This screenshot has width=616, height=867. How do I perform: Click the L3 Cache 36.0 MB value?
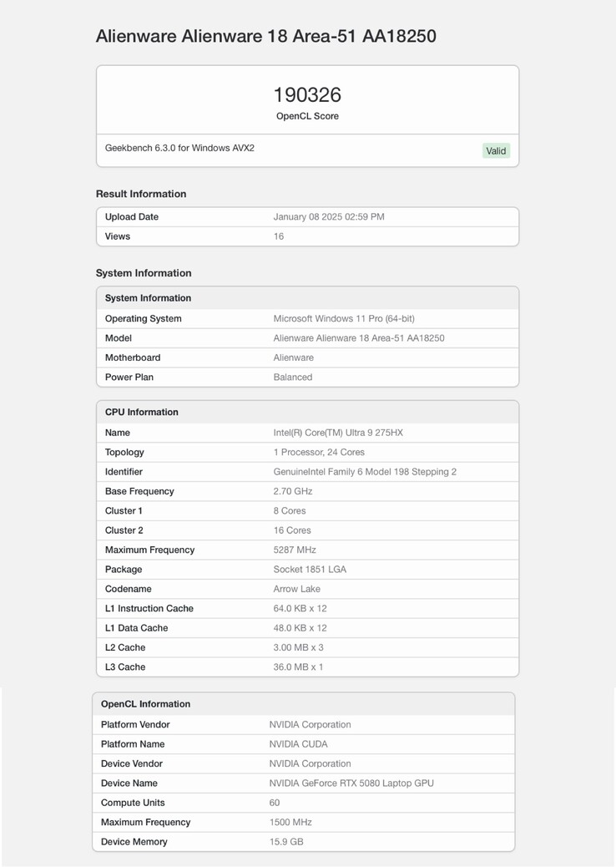[298, 667]
